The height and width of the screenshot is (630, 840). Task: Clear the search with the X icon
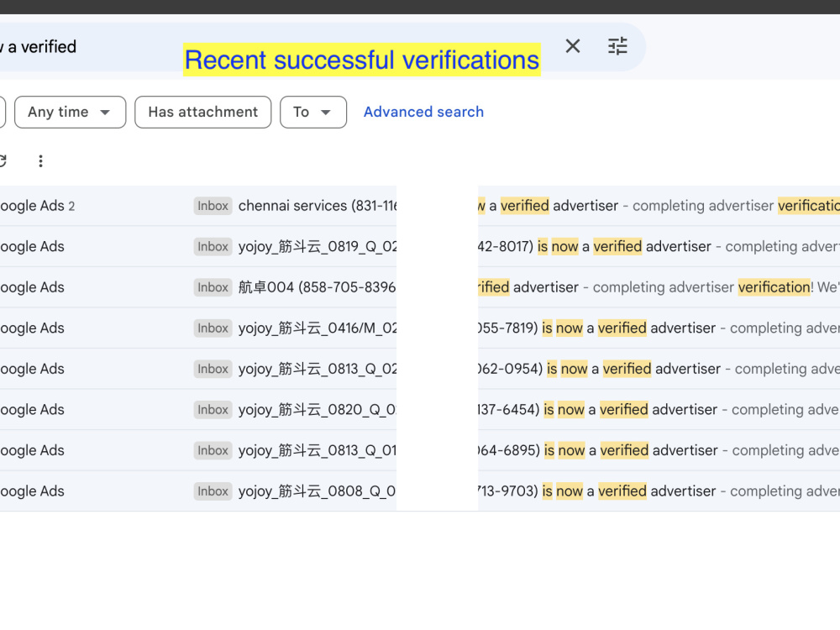point(573,46)
